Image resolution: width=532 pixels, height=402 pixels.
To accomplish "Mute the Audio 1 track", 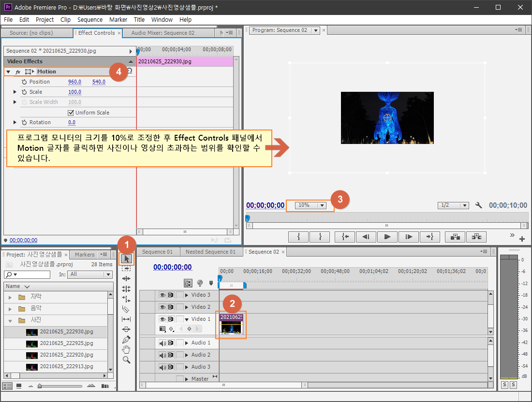I will click(x=163, y=343).
